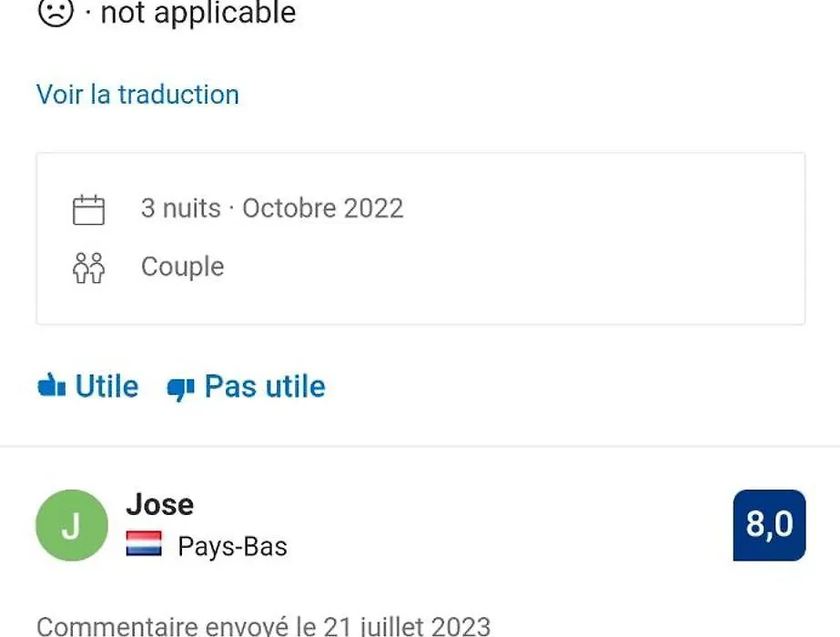Click the couple travelers icon
This screenshot has height=637, width=840.
[88, 268]
